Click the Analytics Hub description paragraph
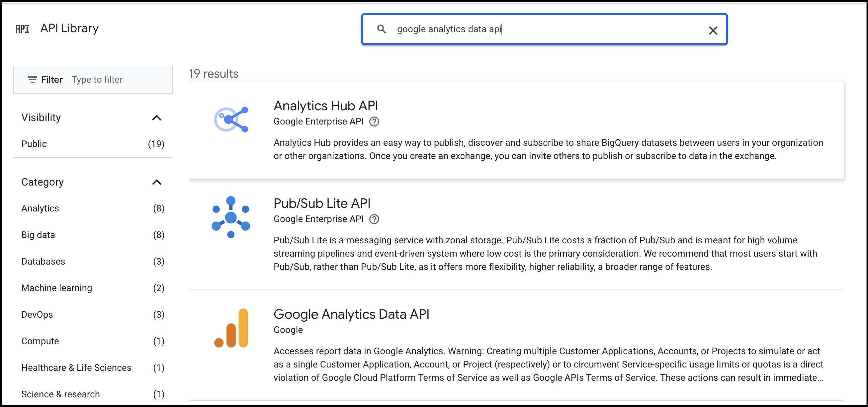The image size is (868, 407). (x=548, y=149)
